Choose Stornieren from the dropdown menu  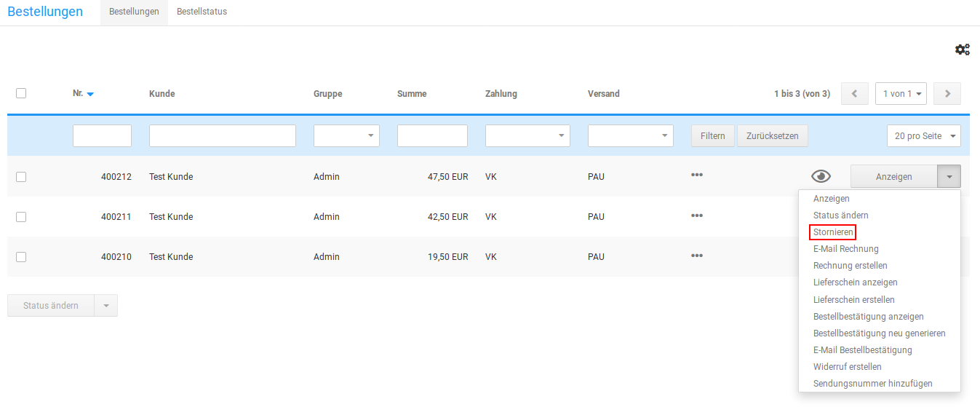832,232
